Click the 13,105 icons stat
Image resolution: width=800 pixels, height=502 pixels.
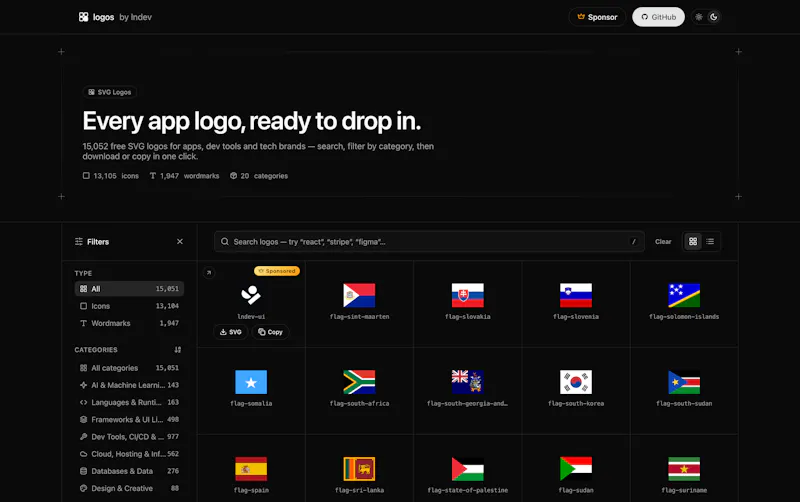coord(111,175)
